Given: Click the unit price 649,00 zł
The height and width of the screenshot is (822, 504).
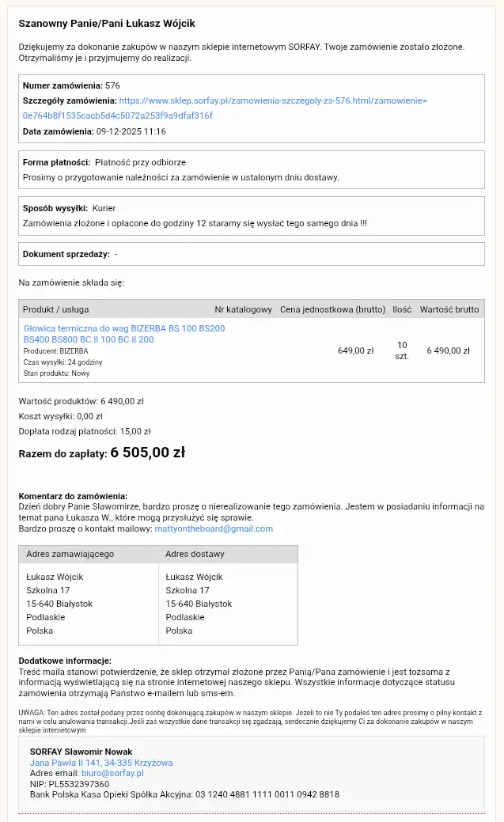Looking at the screenshot, I should (355, 350).
